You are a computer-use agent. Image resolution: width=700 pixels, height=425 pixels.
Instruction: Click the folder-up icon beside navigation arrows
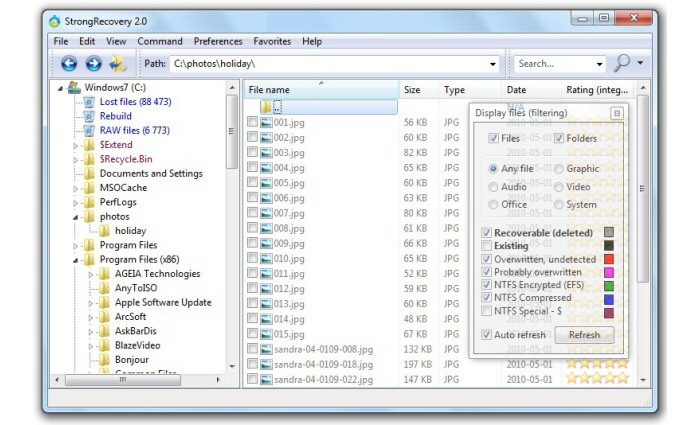(118, 64)
